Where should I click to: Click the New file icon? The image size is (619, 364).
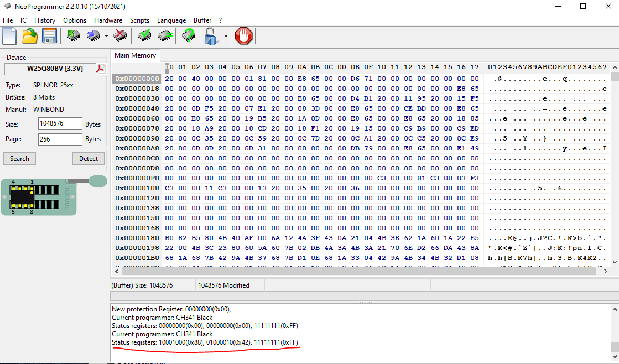point(9,37)
